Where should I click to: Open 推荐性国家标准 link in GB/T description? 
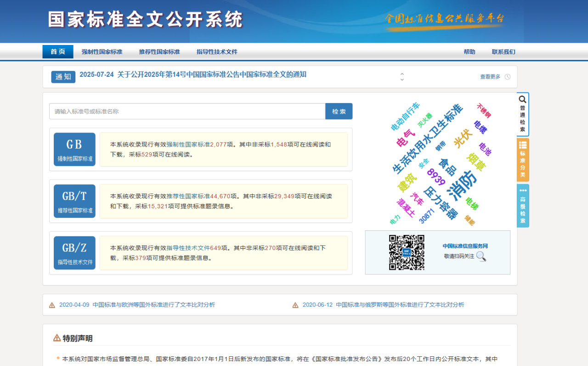188,196
